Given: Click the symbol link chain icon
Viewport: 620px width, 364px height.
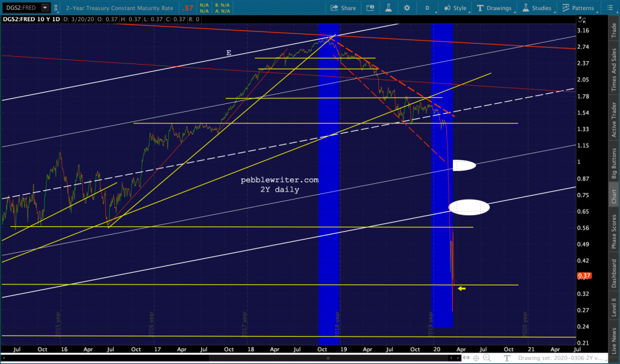Looking at the screenshot, I should (x=56, y=8).
